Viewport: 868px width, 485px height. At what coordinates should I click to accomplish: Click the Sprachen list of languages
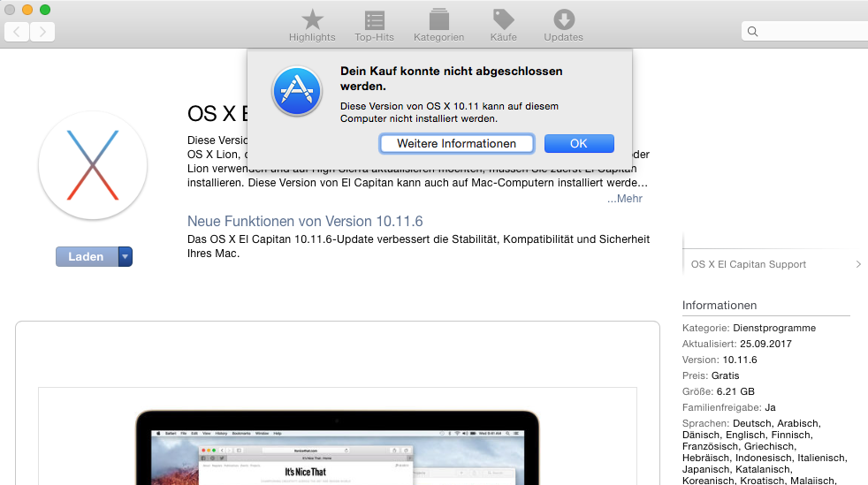click(x=765, y=451)
